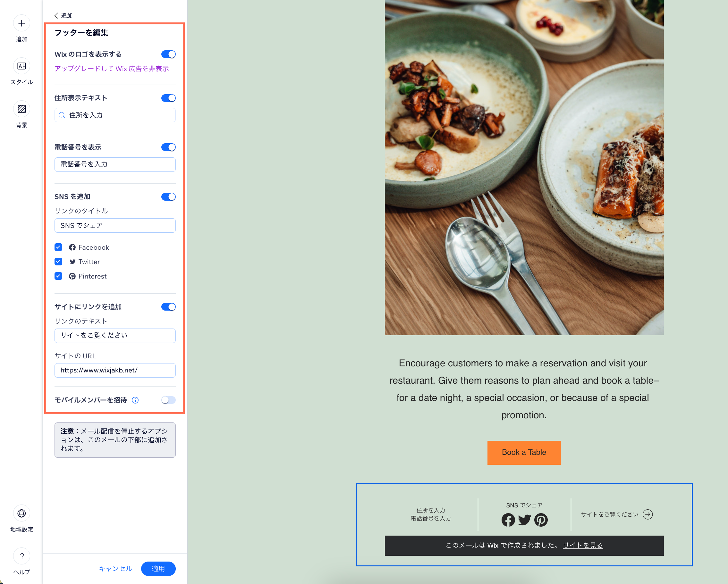Disable the 電話番号を表示 checkbox
This screenshot has width=728, height=584.
tap(169, 147)
